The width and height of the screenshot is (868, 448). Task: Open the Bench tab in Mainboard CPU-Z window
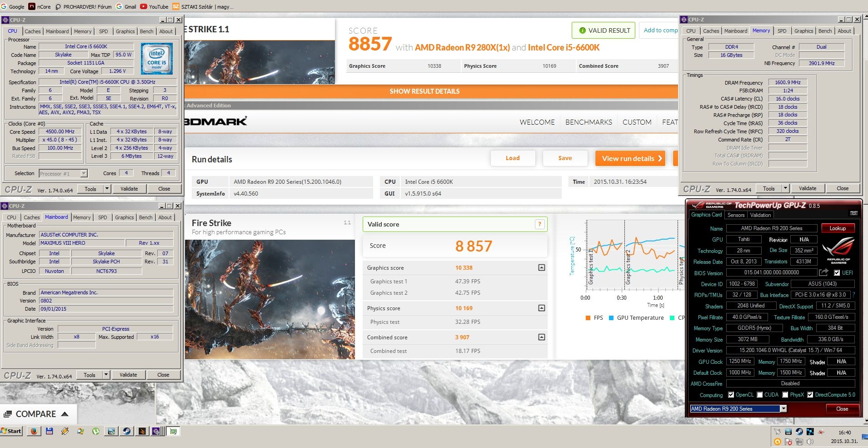tap(146, 217)
